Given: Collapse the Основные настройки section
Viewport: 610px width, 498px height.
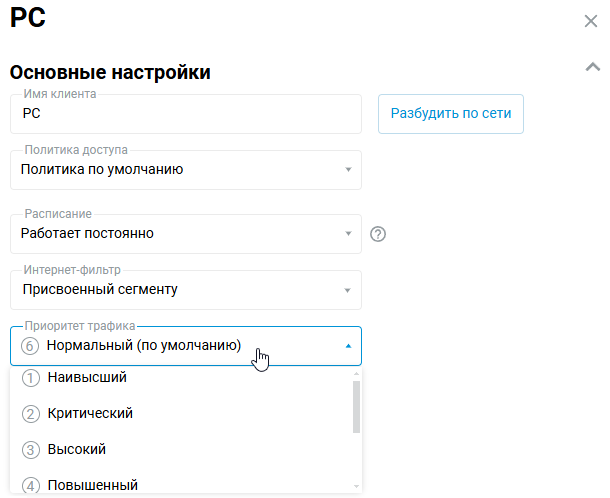Looking at the screenshot, I should tap(591, 67).
